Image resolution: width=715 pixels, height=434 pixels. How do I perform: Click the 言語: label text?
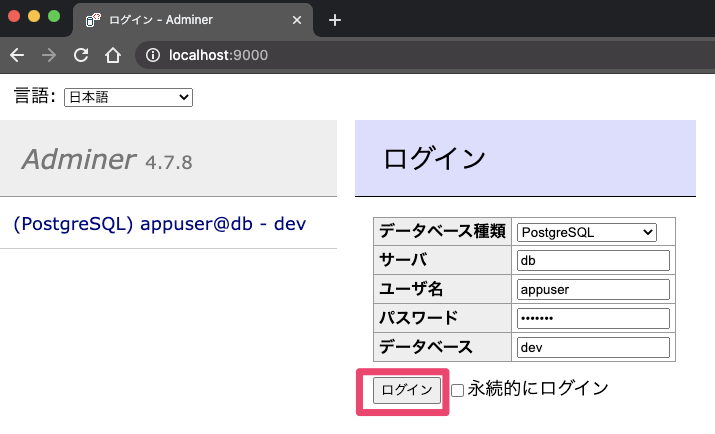(35, 96)
